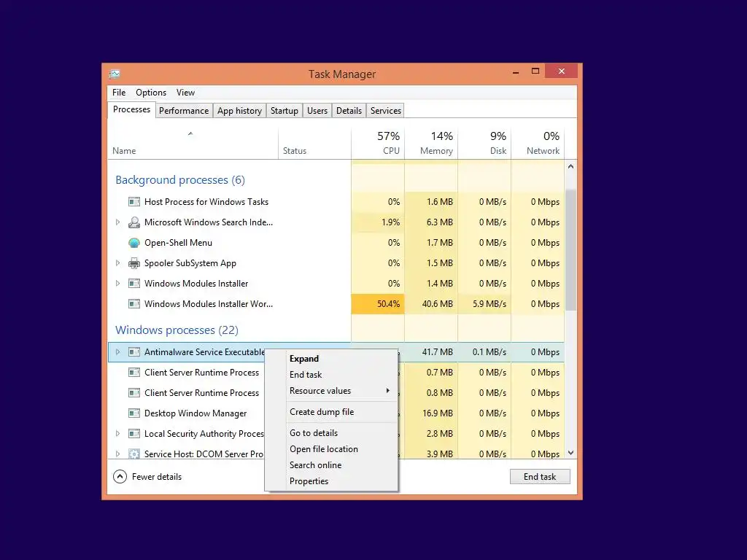This screenshot has width=747, height=560.
Task: Click the scrollbar down arrow
Action: click(x=570, y=453)
